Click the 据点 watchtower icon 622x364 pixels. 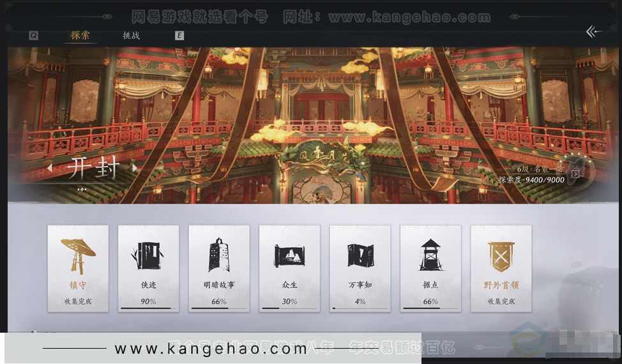430,255
